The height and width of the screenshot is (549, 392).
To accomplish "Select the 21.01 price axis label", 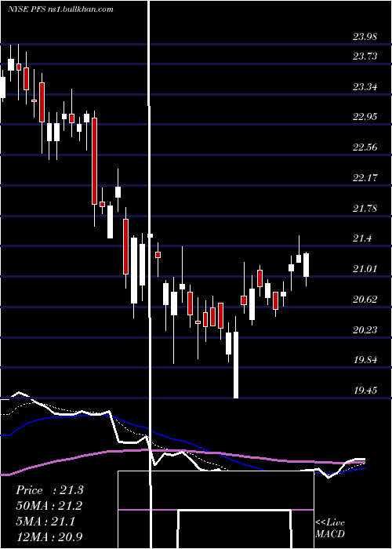I will click(x=365, y=269).
